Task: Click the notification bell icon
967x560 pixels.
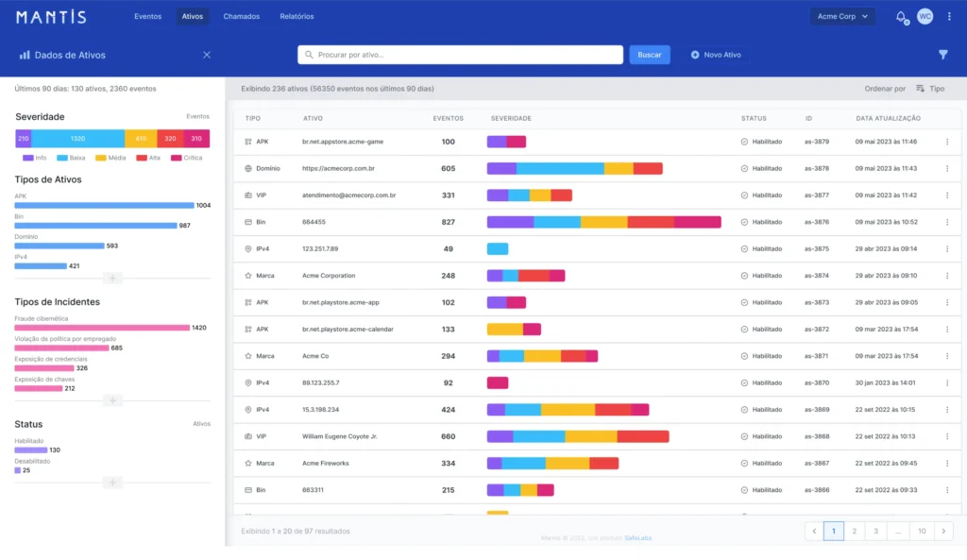Action: [x=900, y=17]
